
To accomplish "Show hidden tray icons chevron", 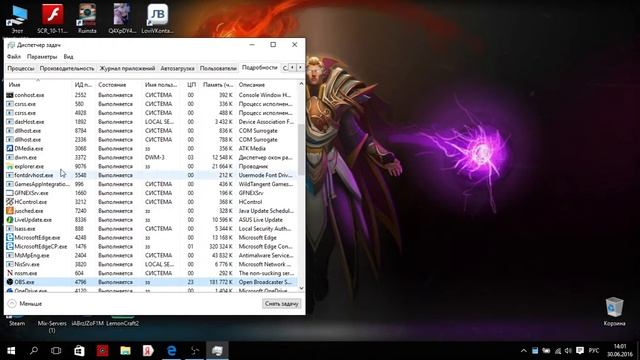I will [x=523, y=351].
